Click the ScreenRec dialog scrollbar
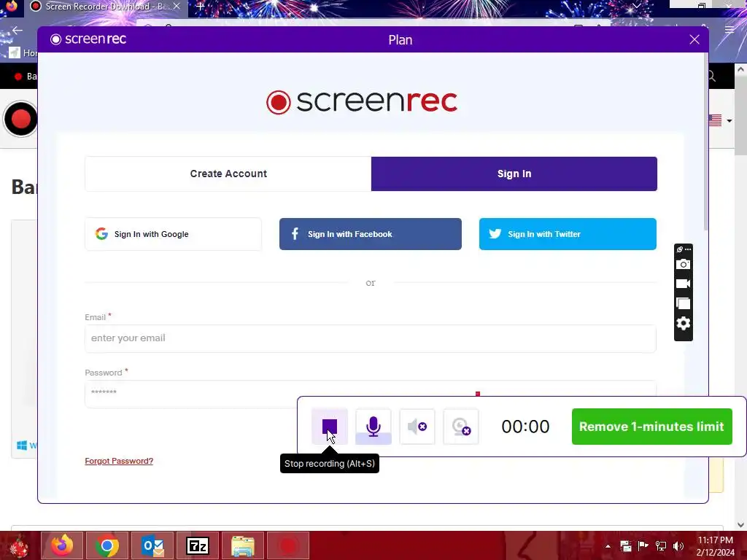The width and height of the screenshot is (747, 560). coord(705,143)
